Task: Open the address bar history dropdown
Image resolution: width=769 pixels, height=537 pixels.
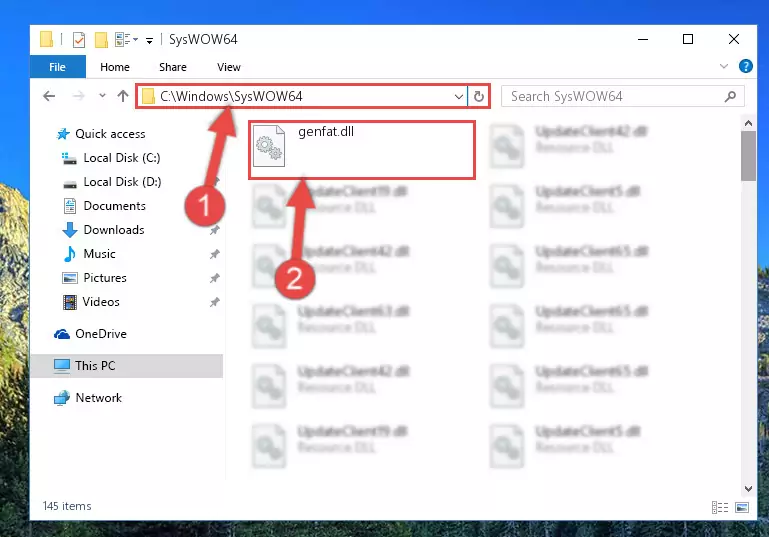Action: click(459, 96)
